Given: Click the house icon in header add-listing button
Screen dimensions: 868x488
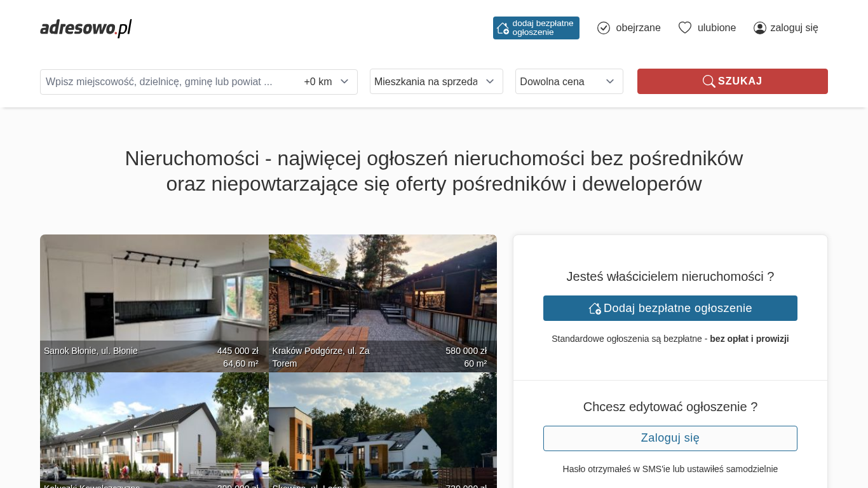Looking at the screenshot, I should pyautogui.click(x=503, y=28).
